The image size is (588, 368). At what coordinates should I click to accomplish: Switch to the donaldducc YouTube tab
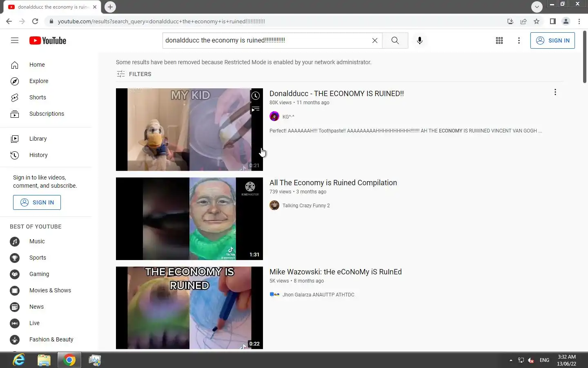pos(53,7)
